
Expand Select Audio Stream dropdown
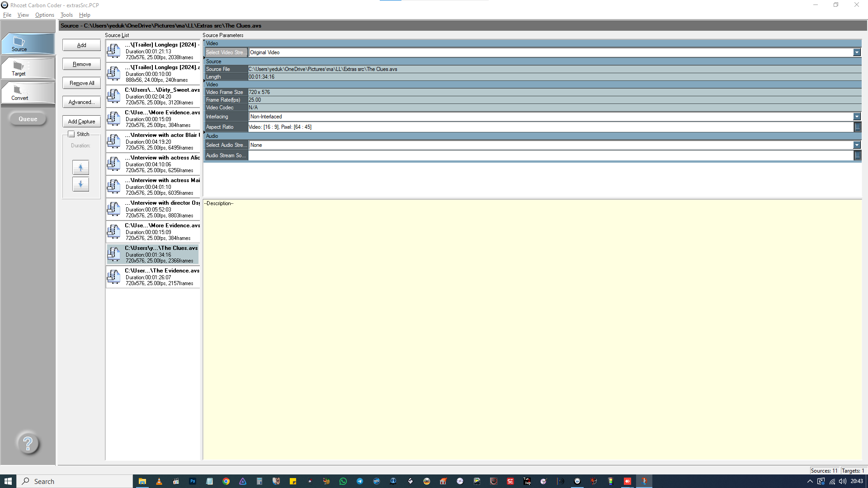857,145
